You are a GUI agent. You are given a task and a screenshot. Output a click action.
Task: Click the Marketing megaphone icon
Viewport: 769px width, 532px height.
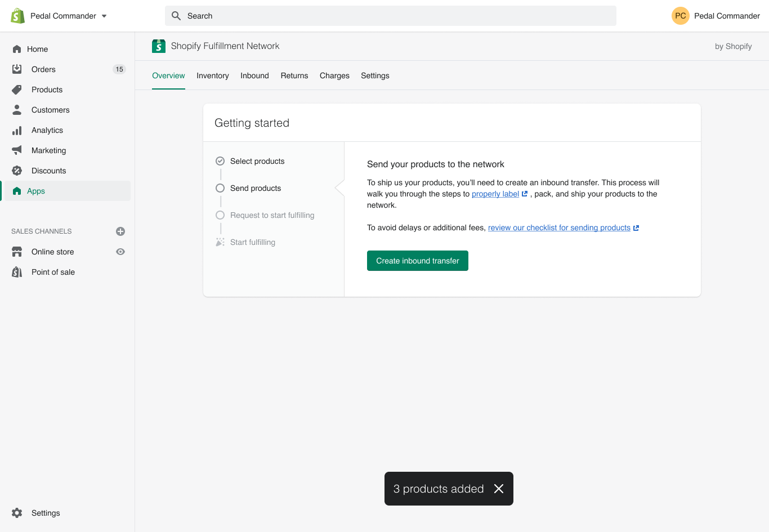(17, 150)
